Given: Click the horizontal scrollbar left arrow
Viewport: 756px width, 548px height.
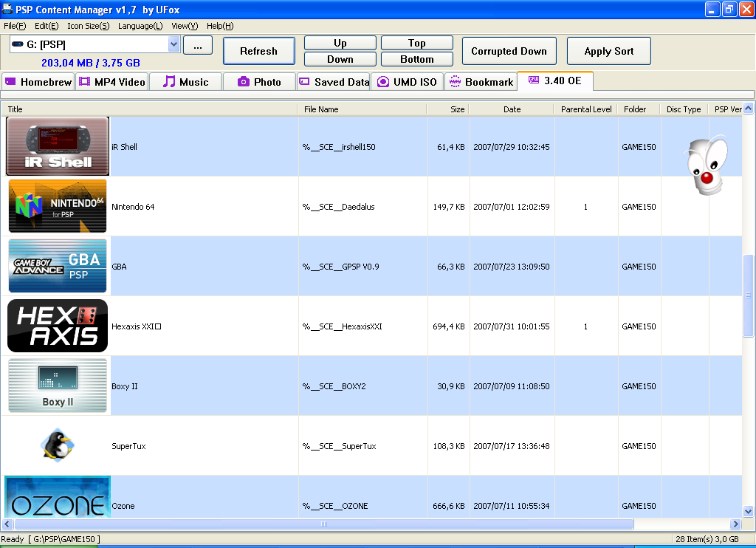Looking at the screenshot, I should pyautogui.click(x=7, y=524).
